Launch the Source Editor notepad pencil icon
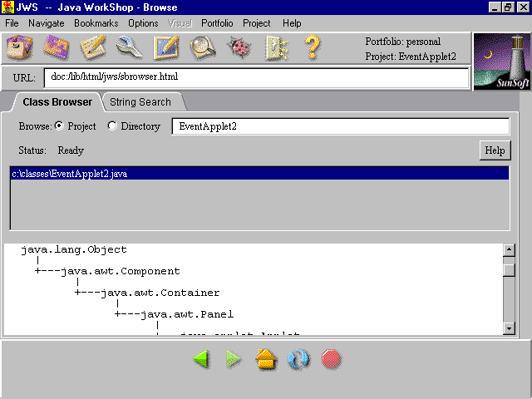The height and width of the screenshot is (399, 532). click(x=93, y=48)
